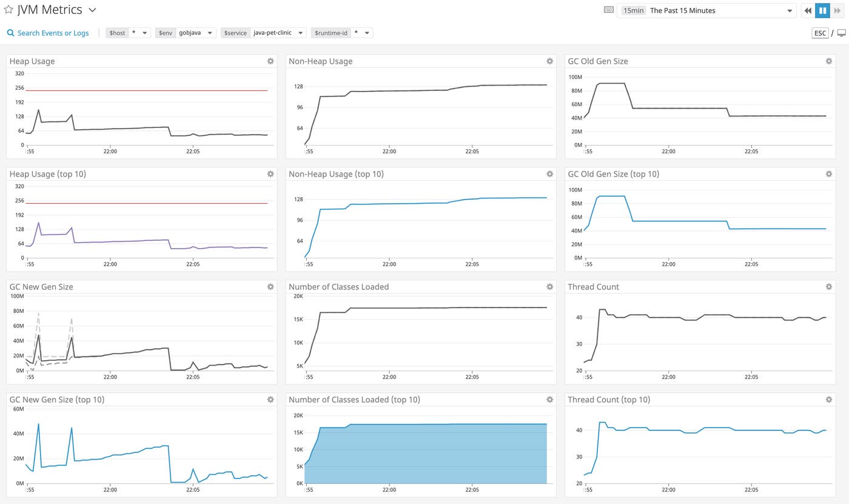Open the $host wildcard dropdown
This screenshot has height=504, width=849.
[x=144, y=33]
